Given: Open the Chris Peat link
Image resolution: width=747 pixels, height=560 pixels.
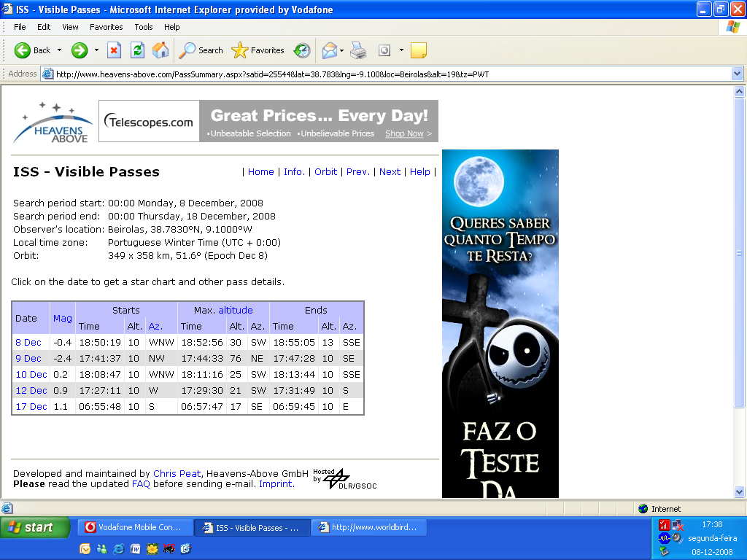Looking at the screenshot, I should 177,473.
